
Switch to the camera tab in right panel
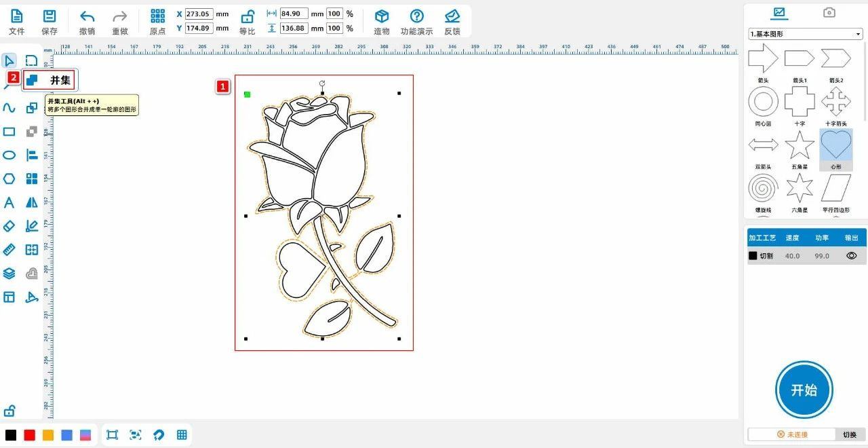829,12
